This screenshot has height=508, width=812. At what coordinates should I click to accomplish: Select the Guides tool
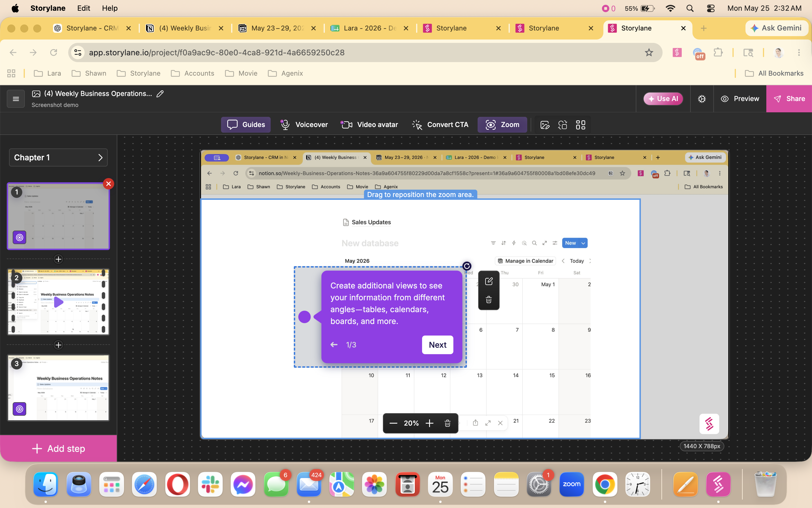pos(246,125)
